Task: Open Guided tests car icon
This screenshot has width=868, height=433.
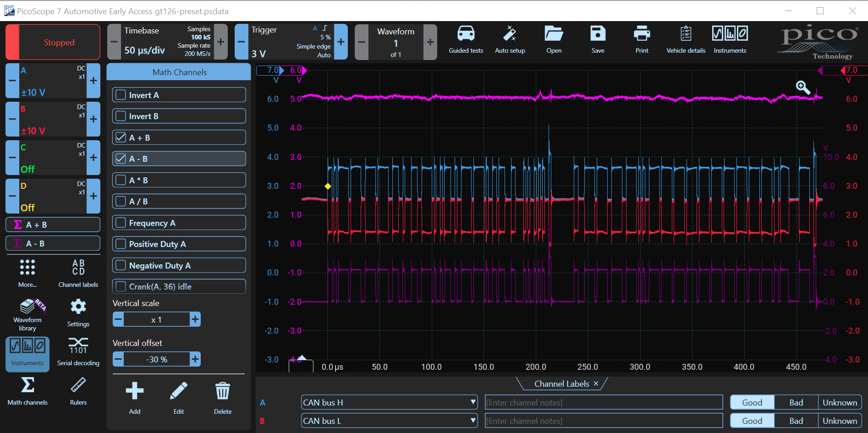Action: click(466, 40)
